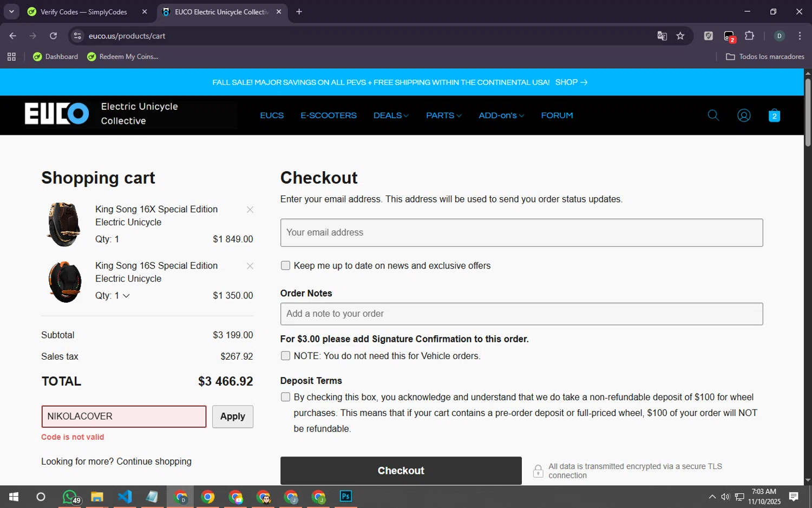The image size is (812, 508).
Task: Click the browser address bar URL
Action: (127, 36)
